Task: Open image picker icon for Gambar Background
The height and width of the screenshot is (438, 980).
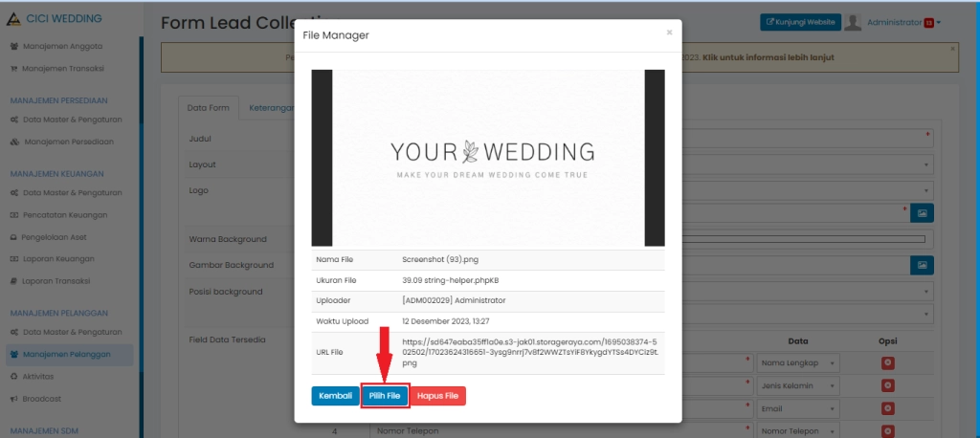Action: [922, 265]
